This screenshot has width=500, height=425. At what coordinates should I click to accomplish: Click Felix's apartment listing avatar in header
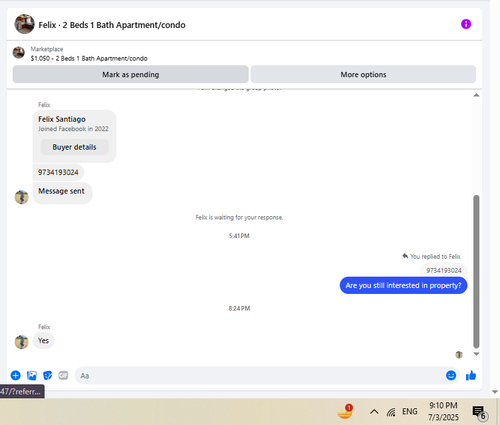click(x=24, y=24)
